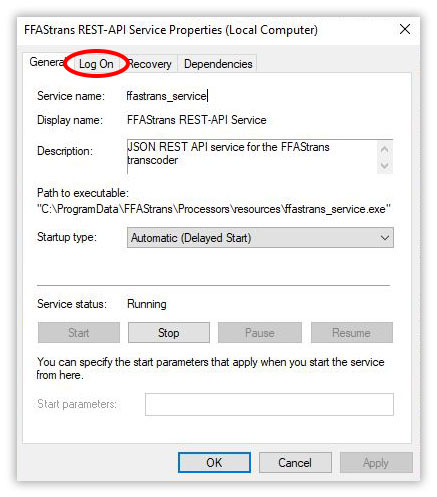Click inside the Description text box
437x497 pixels.
(x=252, y=157)
